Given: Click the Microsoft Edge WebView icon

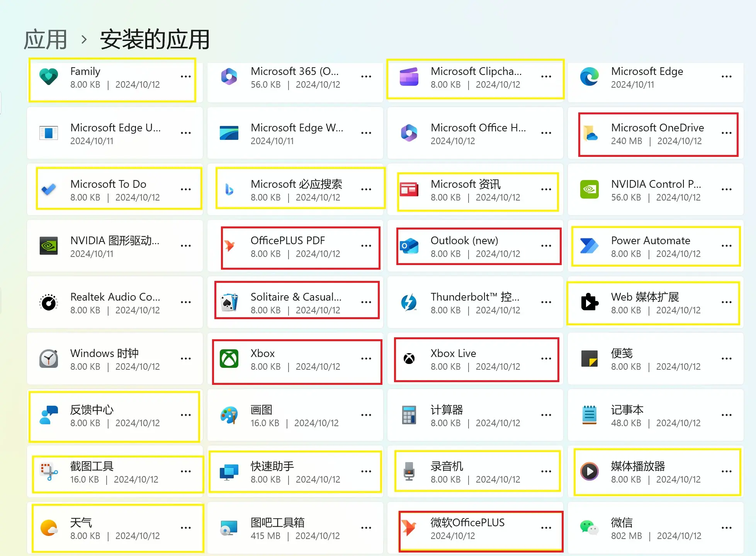Looking at the screenshot, I should 229,133.
